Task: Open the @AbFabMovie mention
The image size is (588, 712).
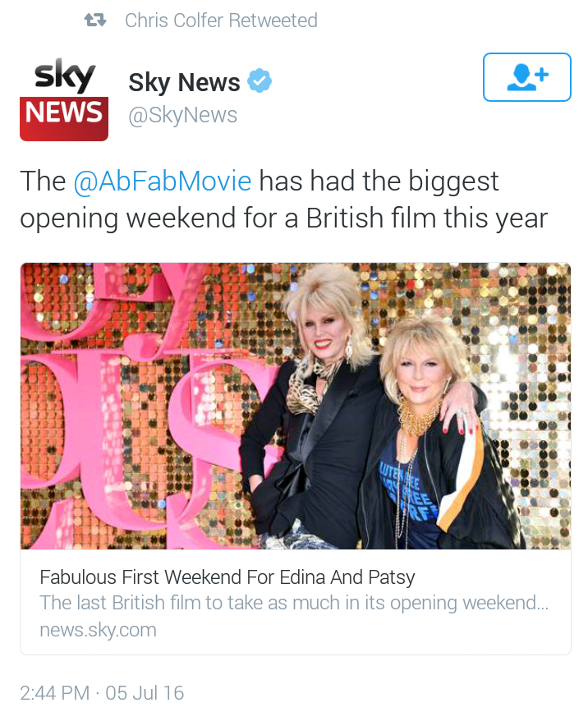Action: (x=162, y=181)
